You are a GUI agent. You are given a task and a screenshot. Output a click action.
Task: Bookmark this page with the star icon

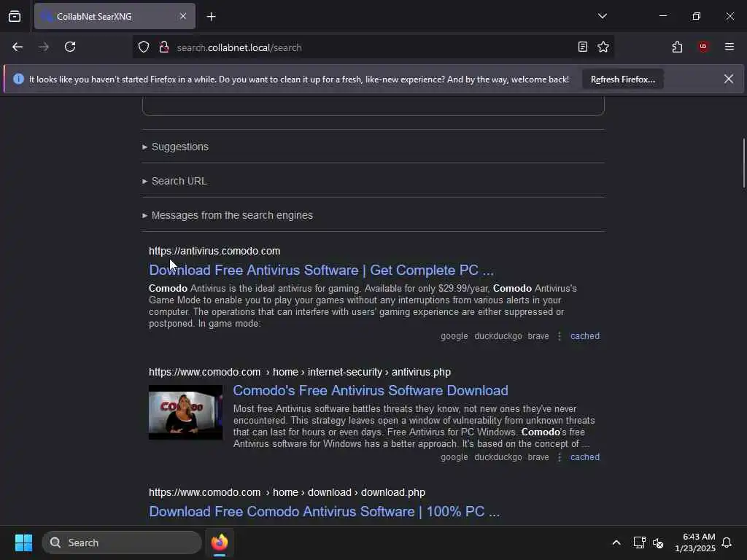(x=603, y=47)
